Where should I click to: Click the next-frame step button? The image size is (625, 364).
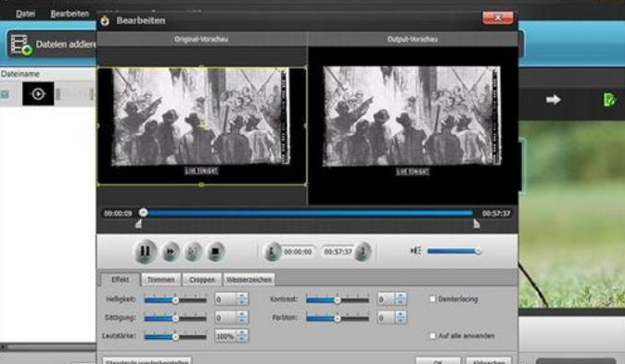tap(193, 252)
